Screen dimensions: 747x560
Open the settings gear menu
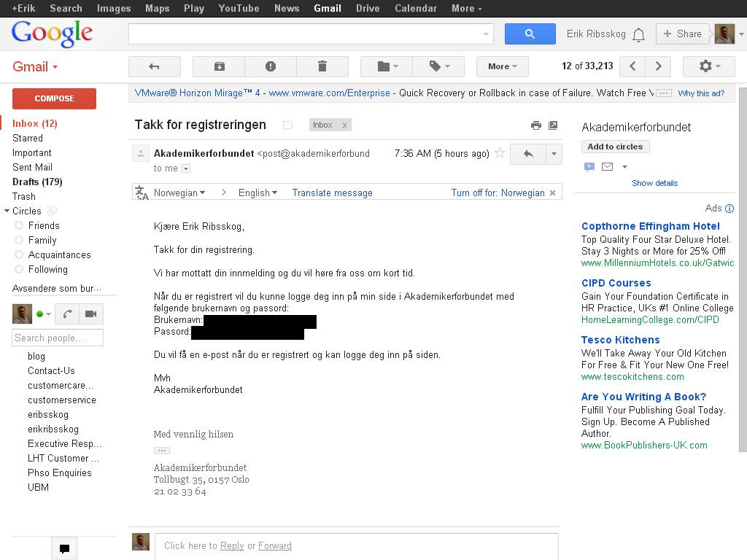click(x=709, y=66)
